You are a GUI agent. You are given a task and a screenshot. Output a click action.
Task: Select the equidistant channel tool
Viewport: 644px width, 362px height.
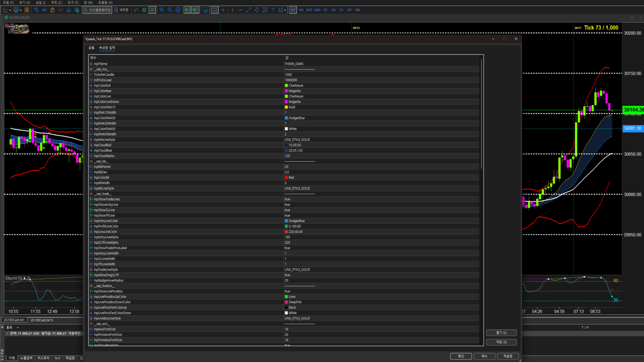click(257, 10)
